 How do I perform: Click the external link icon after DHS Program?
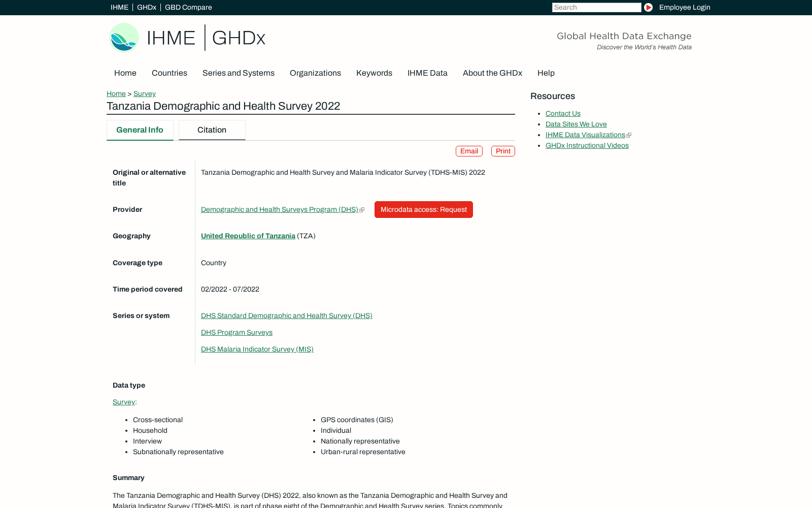362,210
